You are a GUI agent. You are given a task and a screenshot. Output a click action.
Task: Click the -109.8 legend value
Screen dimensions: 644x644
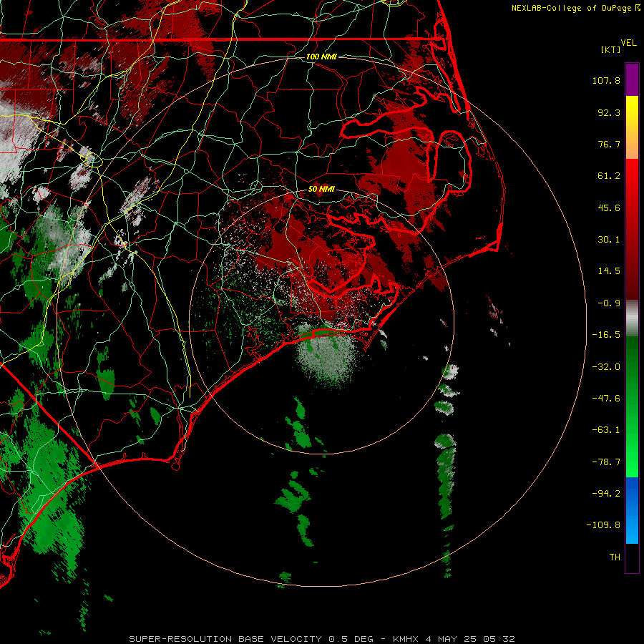(x=603, y=525)
